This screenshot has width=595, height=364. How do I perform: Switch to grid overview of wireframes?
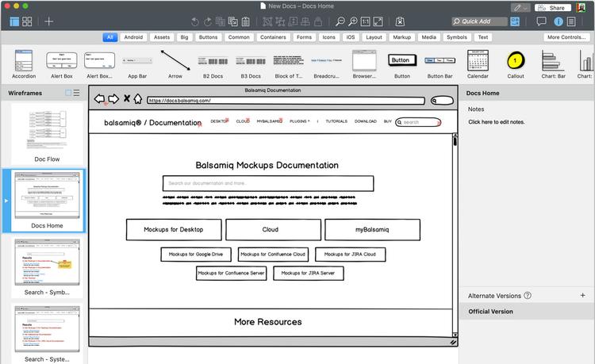click(x=27, y=21)
